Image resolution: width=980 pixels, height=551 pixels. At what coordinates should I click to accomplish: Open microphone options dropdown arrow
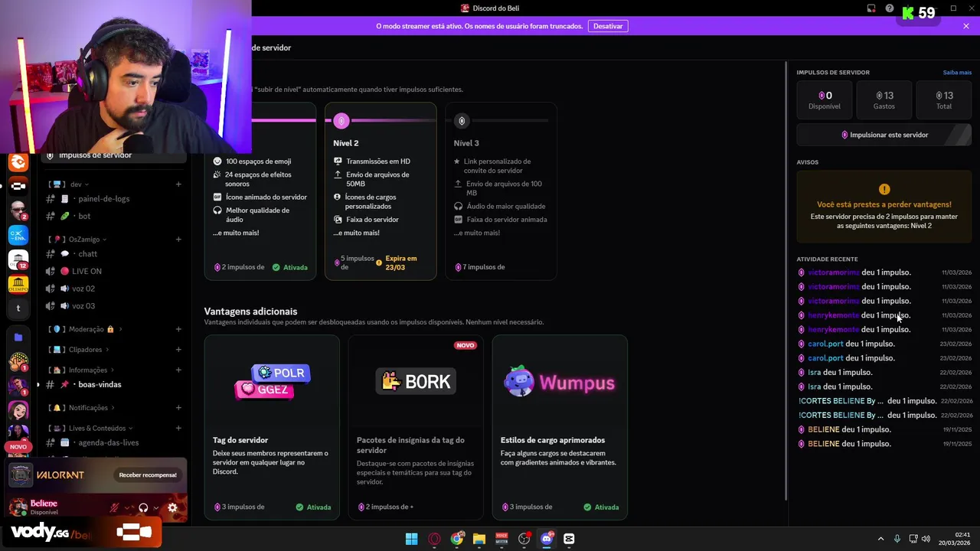point(126,507)
